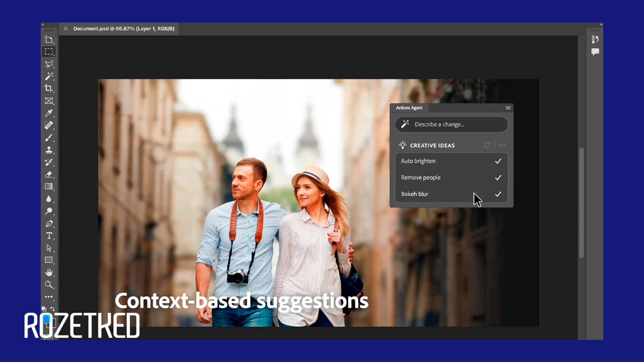Select the Horizontal Type tool
This screenshot has height=362, width=644.
coord(49,236)
